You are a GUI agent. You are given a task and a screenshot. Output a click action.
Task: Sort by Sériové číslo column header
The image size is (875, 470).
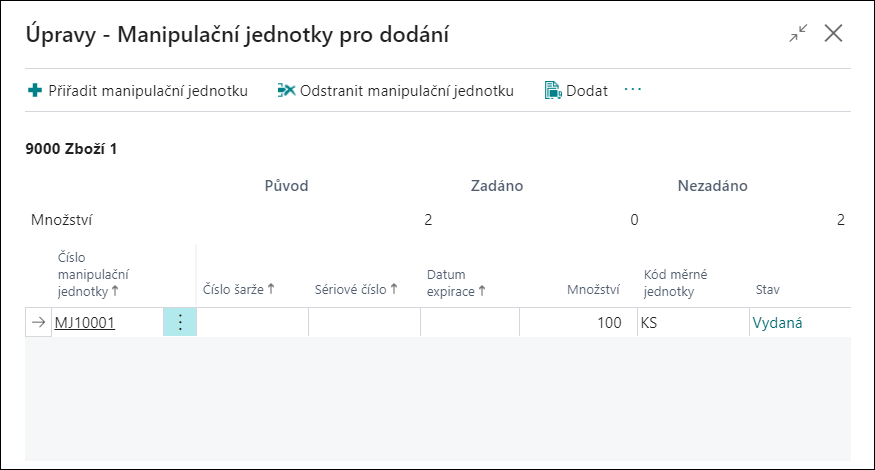click(355, 289)
